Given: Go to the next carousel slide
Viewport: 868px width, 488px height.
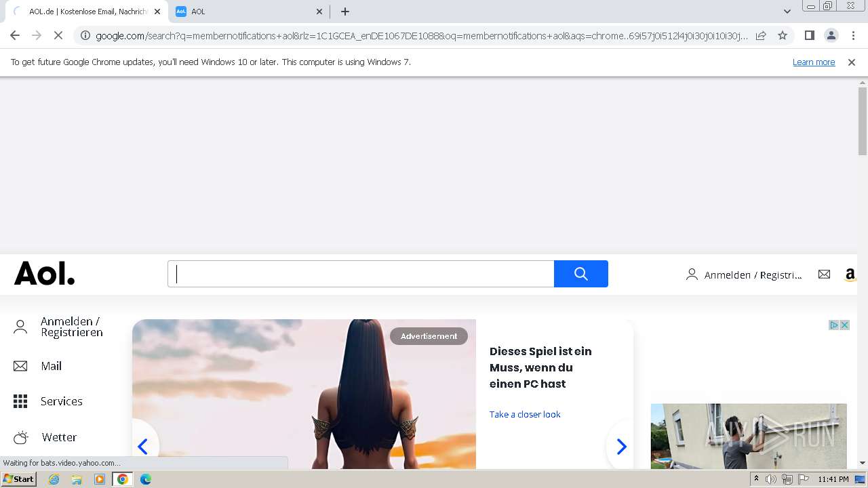Looking at the screenshot, I should tap(621, 447).
